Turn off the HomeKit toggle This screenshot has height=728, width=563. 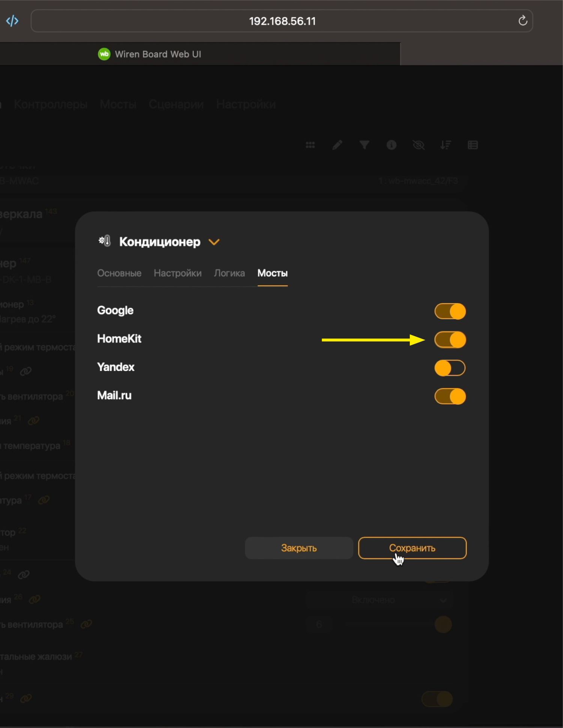450,340
